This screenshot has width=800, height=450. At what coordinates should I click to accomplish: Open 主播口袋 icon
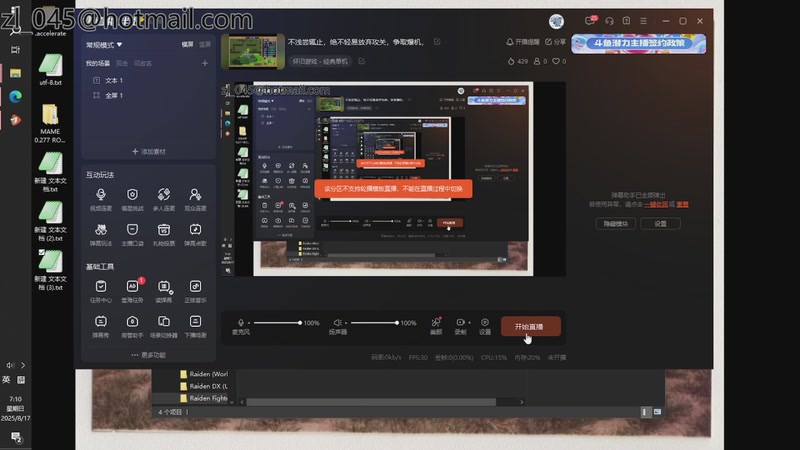[x=132, y=234]
